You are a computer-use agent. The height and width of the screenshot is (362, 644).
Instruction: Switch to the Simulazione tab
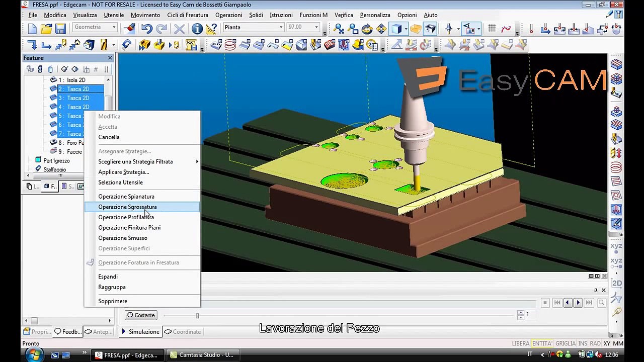pyautogui.click(x=140, y=332)
